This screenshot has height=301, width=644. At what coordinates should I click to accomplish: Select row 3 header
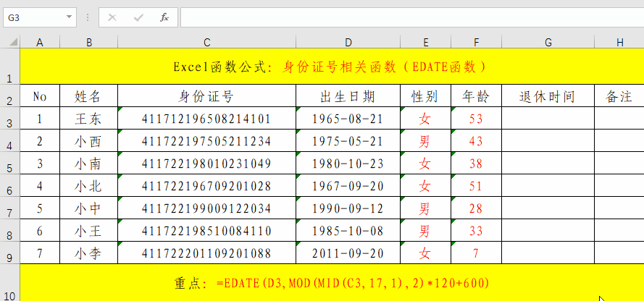[10, 118]
